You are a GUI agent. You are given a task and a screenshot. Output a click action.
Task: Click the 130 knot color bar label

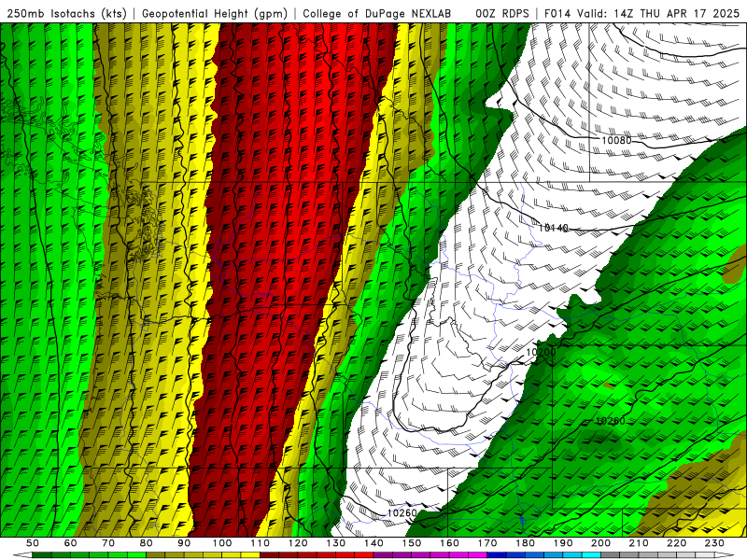(x=335, y=543)
